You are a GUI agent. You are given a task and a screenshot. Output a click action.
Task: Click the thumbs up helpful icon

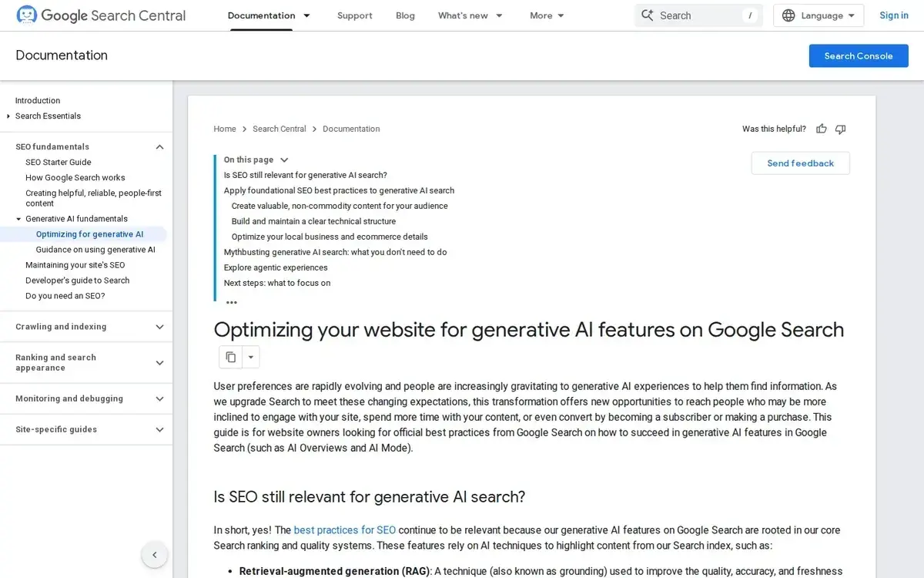coord(822,129)
